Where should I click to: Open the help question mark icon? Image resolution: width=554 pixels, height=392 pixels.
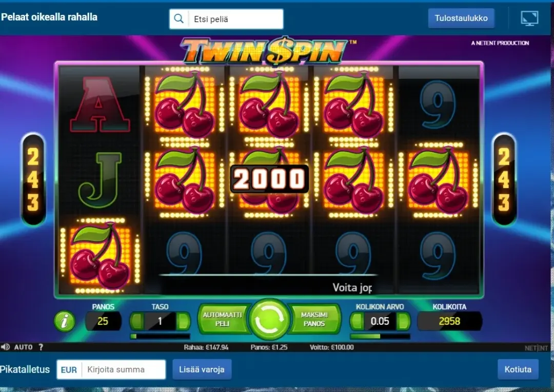tap(41, 347)
